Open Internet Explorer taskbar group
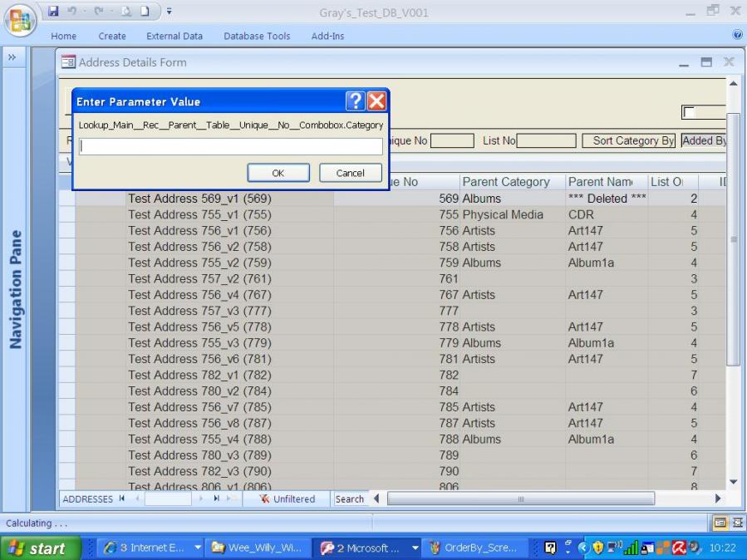747x560 pixels. 151,548
